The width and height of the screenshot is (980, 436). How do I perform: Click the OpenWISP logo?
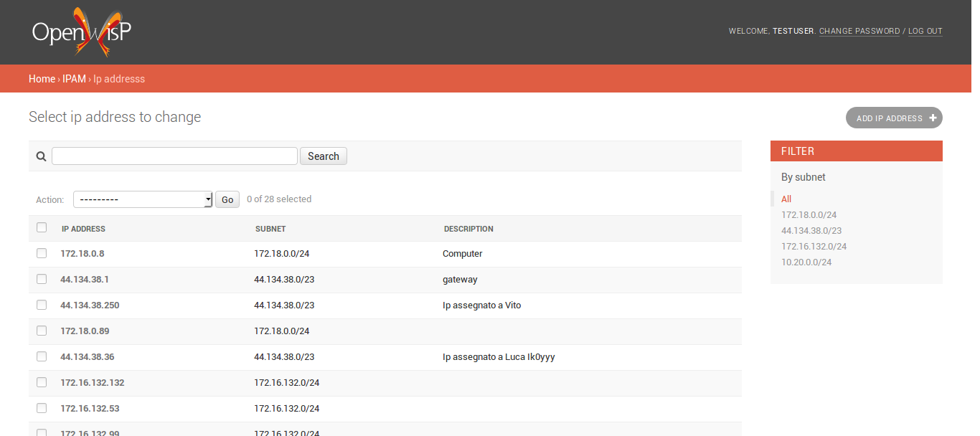click(x=82, y=32)
